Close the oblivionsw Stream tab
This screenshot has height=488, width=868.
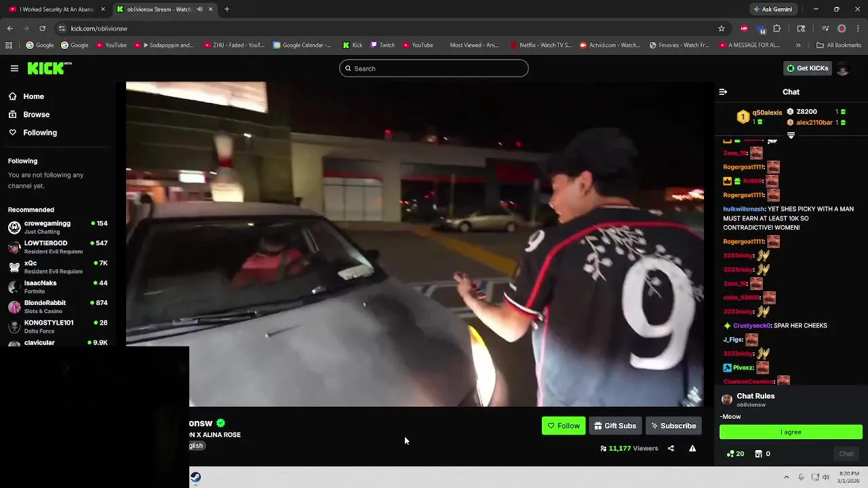tap(210, 9)
